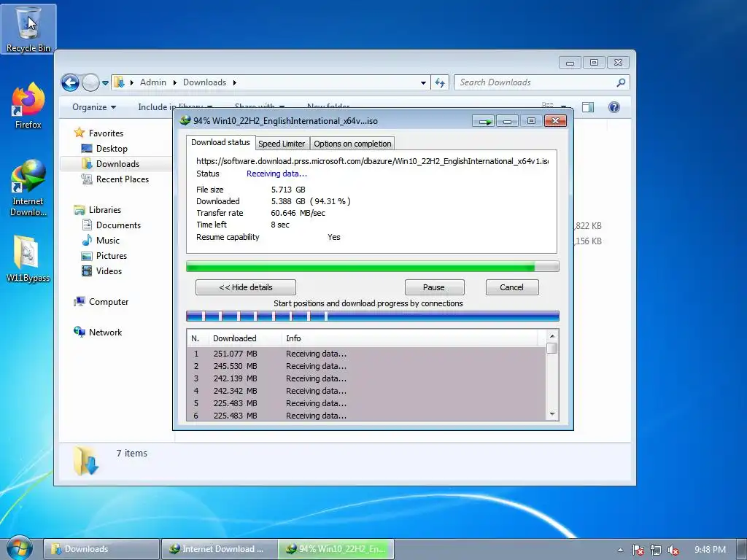Go back in Explorer navigation
747x560 pixels.
70,83
